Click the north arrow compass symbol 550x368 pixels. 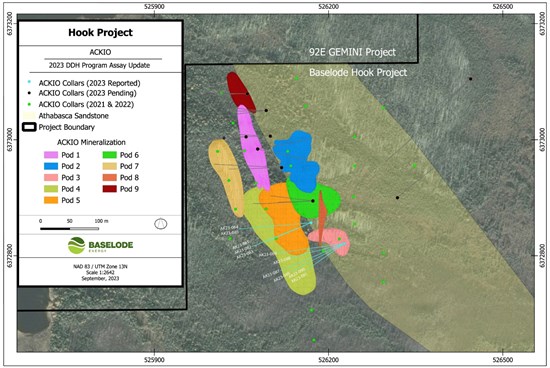[x=161, y=223]
